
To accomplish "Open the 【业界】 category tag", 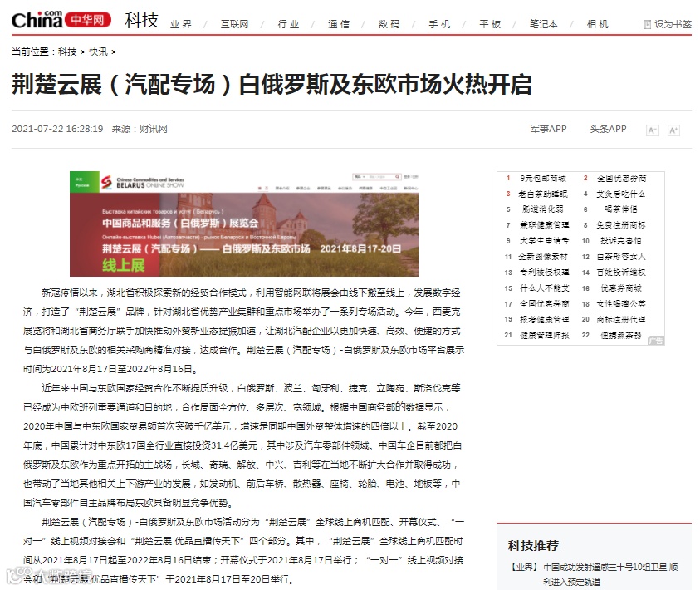I will pos(523,568).
